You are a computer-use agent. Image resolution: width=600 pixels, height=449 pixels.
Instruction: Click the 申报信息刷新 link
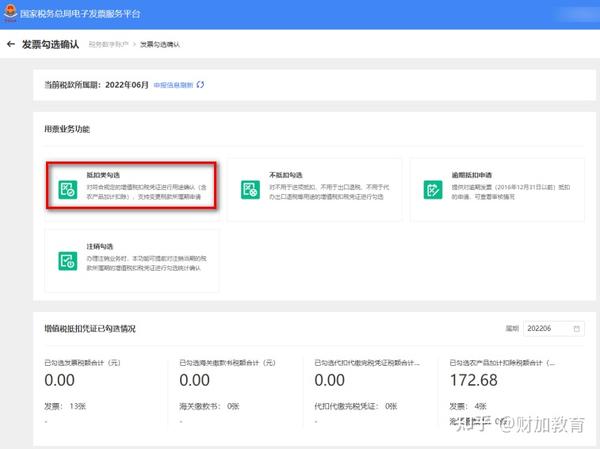(x=173, y=85)
